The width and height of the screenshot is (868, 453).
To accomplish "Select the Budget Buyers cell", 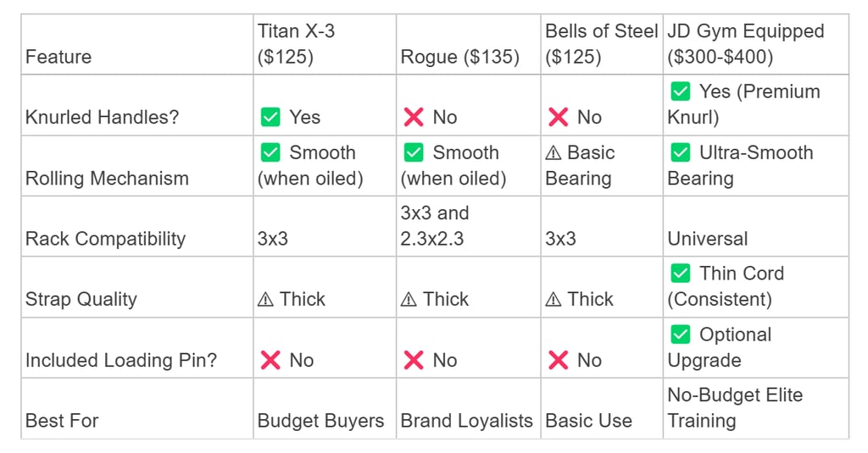I will pyautogui.click(x=320, y=421).
